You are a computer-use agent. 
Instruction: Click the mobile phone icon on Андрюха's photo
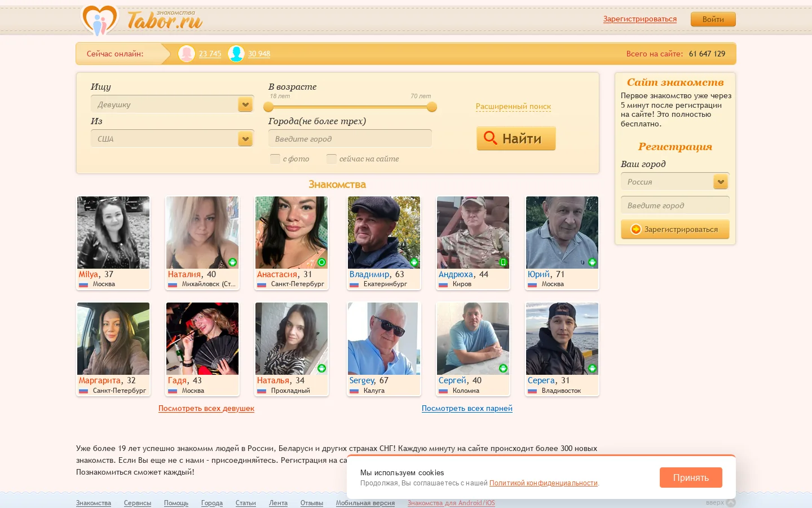503,262
